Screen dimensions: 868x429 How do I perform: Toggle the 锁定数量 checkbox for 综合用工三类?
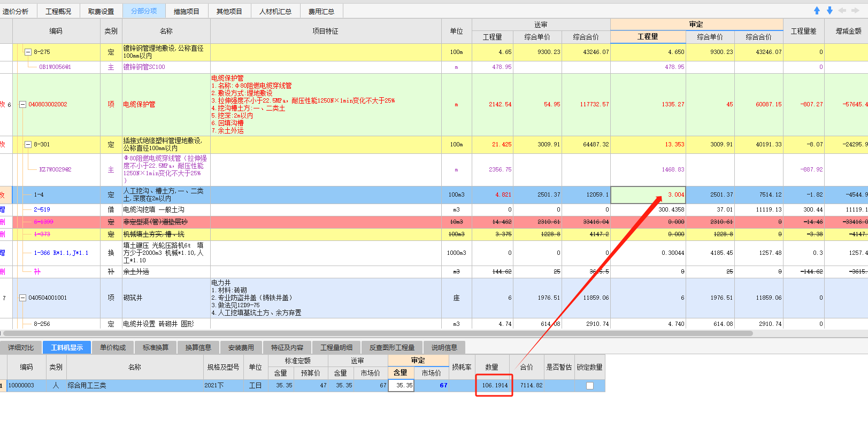[589, 386]
